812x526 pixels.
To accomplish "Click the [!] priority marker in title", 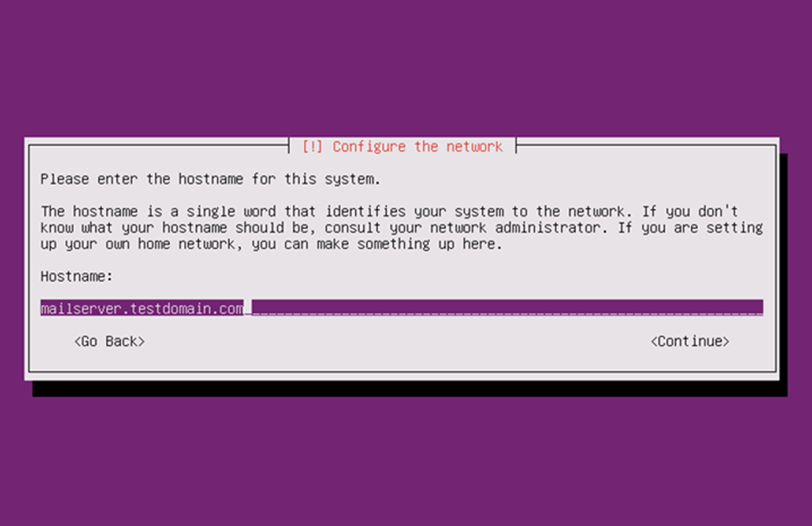I will coord(312,147).
